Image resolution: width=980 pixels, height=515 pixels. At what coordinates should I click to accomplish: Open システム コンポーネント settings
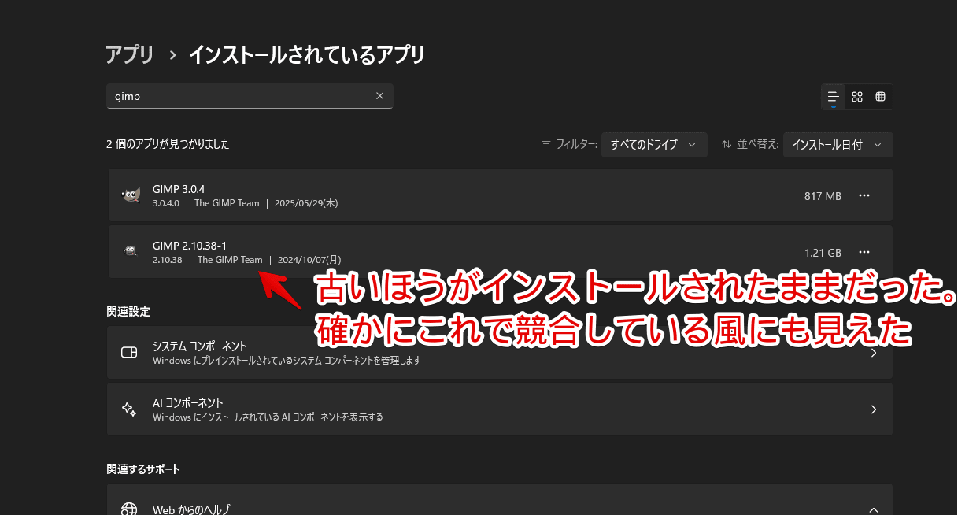click(x=500, y=353)
